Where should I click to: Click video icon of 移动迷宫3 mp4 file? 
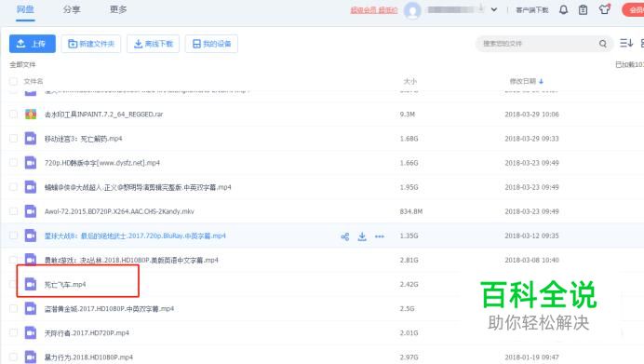tap(31, 139)
